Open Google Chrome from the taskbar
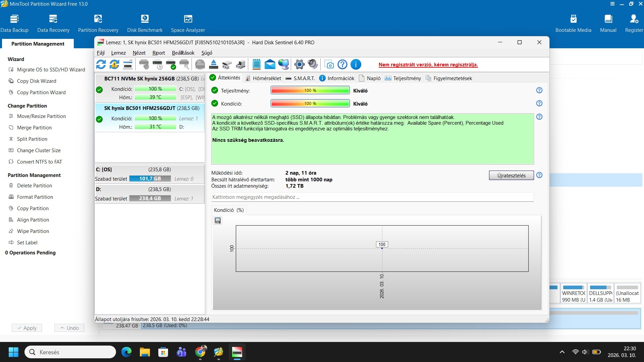Image resolution: width=644 pixels, height=362 pixels. 201,352
